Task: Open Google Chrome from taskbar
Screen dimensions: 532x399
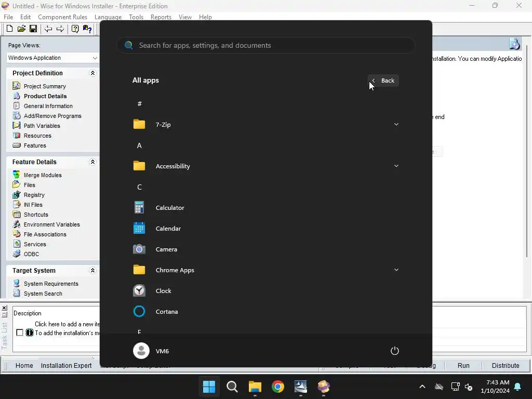Action: (278, 387)
